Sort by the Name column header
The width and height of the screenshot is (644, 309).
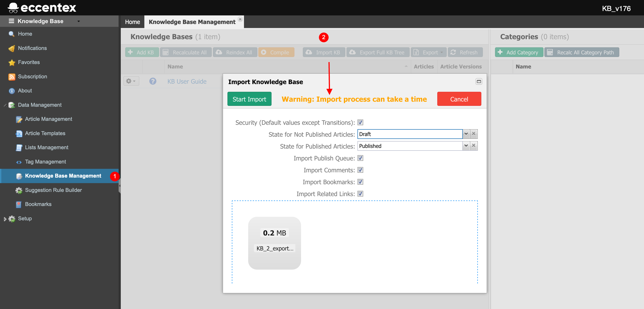(287, 67)
